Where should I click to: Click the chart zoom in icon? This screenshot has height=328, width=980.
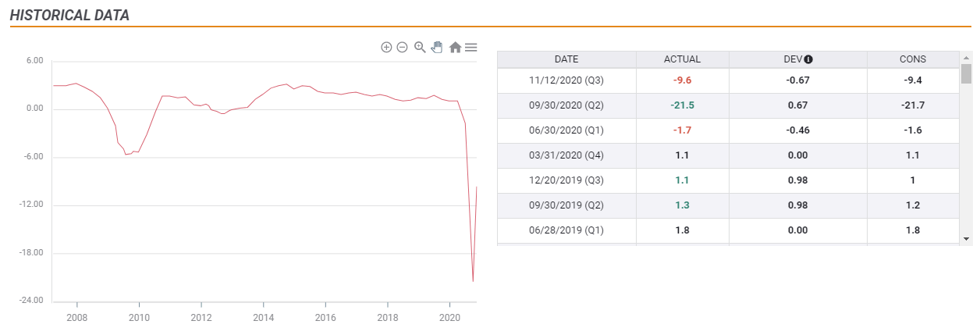coord(386,48)
